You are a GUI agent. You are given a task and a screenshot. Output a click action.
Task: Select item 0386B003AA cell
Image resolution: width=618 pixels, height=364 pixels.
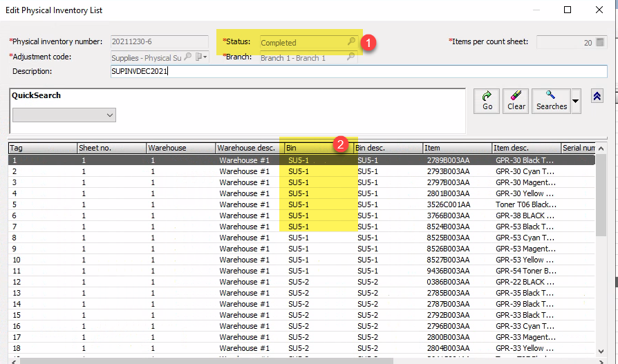point(448,282)
